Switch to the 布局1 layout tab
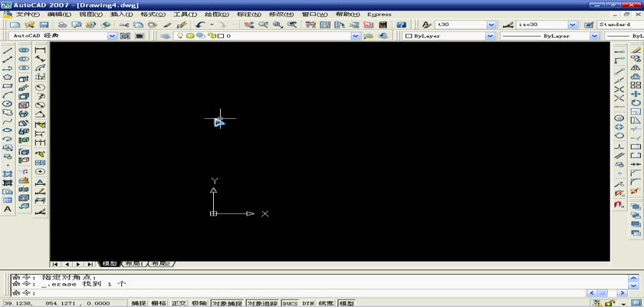Viewport: 644px width, 307px height. coord(133,264)
